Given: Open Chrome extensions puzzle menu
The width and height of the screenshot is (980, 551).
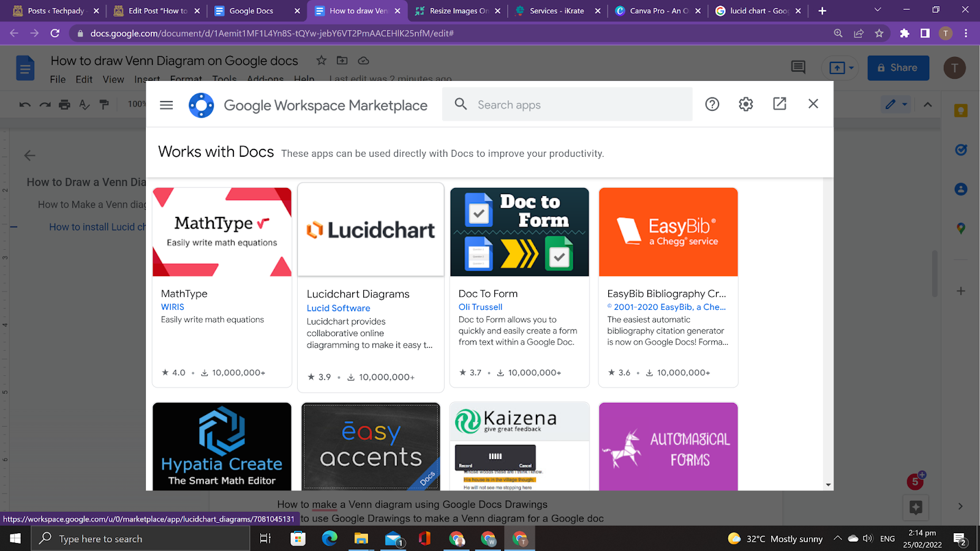Looking at the screenshot, I should (x=904, y=33).
